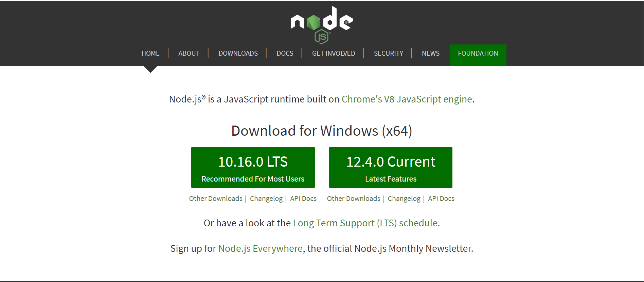Follow the Node.js Everywhere newsletter link
644x282 pixels.
(261, 248)
